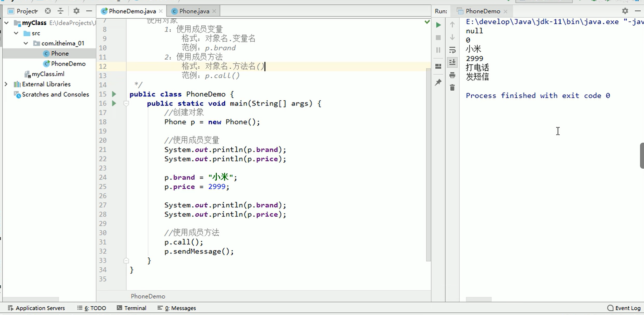The image size is (644, 315).
Task: Toggle scroll to end of console
Action: tap(452, 62)
